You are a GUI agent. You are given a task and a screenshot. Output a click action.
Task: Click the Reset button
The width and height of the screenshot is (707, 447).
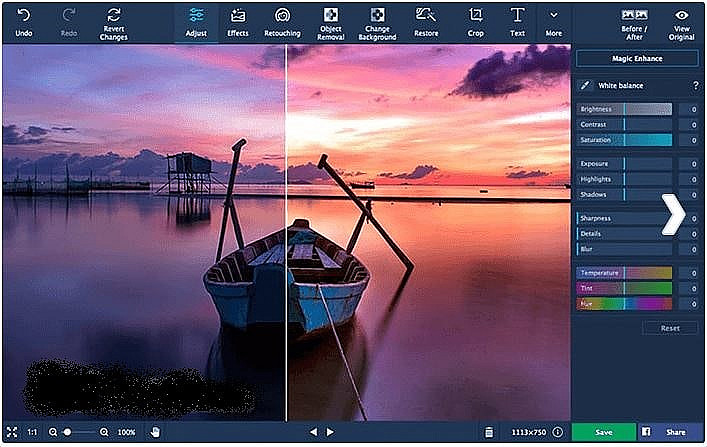670,328
